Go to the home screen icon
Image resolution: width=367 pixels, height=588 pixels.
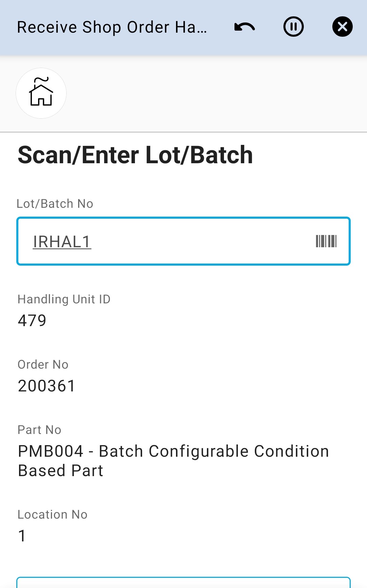[41, 93]
